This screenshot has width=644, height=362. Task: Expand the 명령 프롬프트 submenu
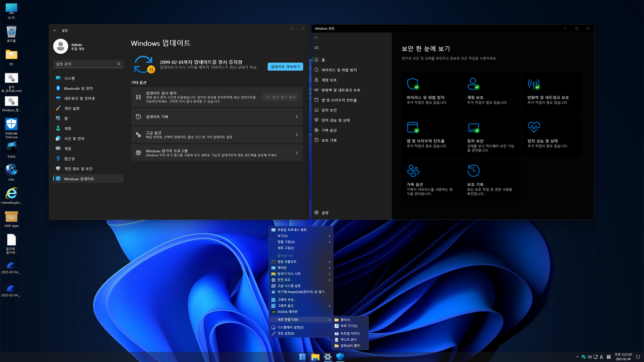click(x=301, y=262)
